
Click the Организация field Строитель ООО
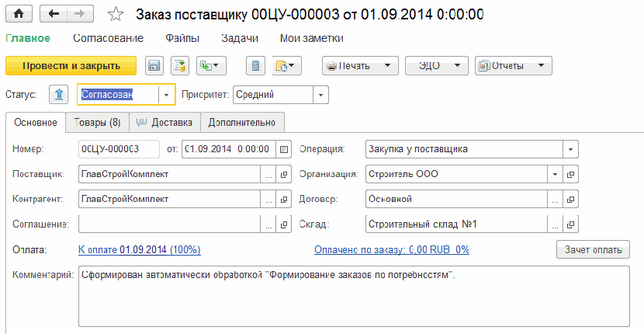(456, 175)
